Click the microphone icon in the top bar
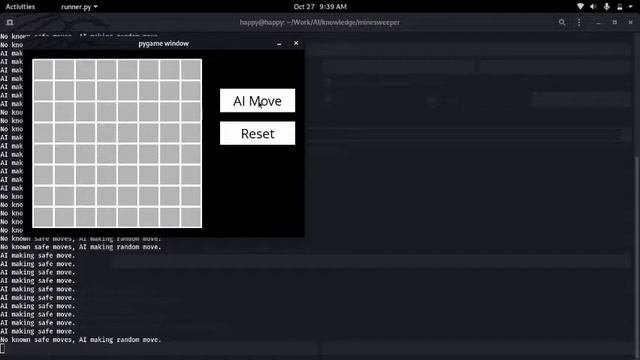 click(x=607, y=7)
